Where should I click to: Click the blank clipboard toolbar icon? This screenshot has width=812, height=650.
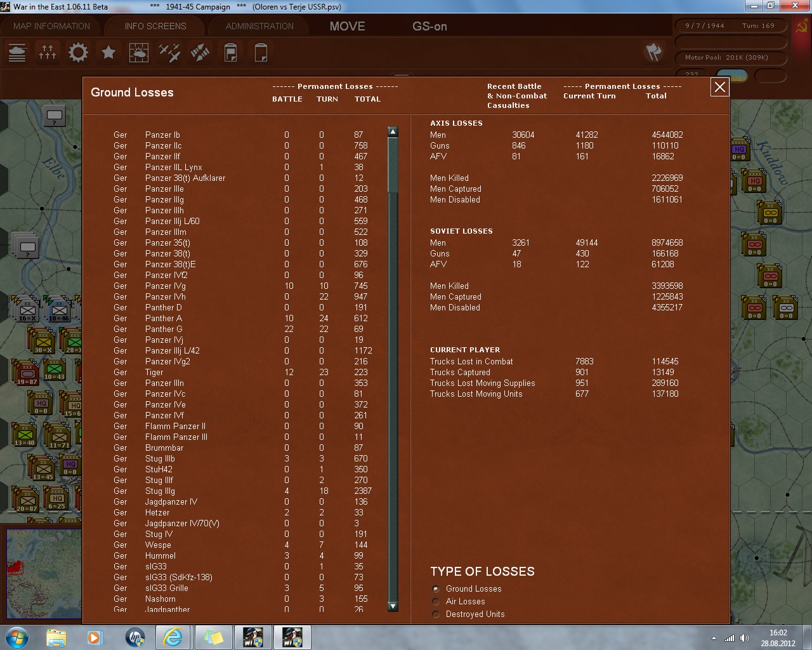[x=261, y=53]
